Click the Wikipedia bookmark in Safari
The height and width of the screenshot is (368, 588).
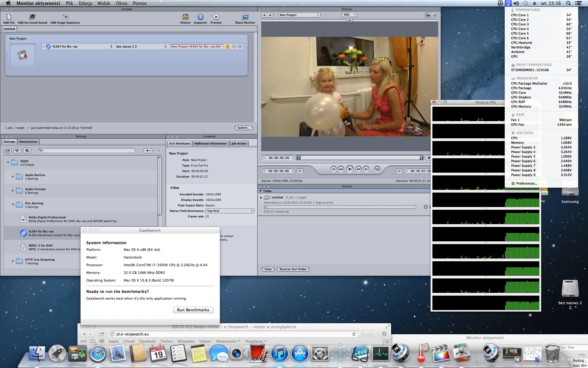186,341
